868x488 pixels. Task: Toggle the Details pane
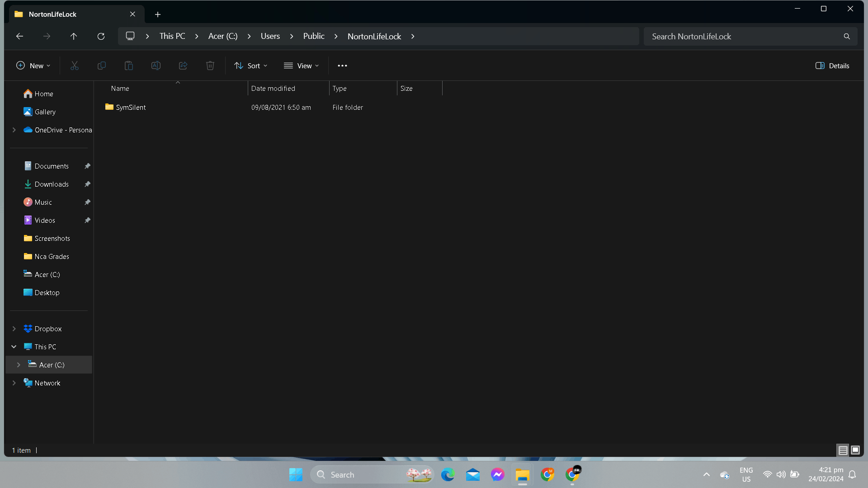coord(832,66)
